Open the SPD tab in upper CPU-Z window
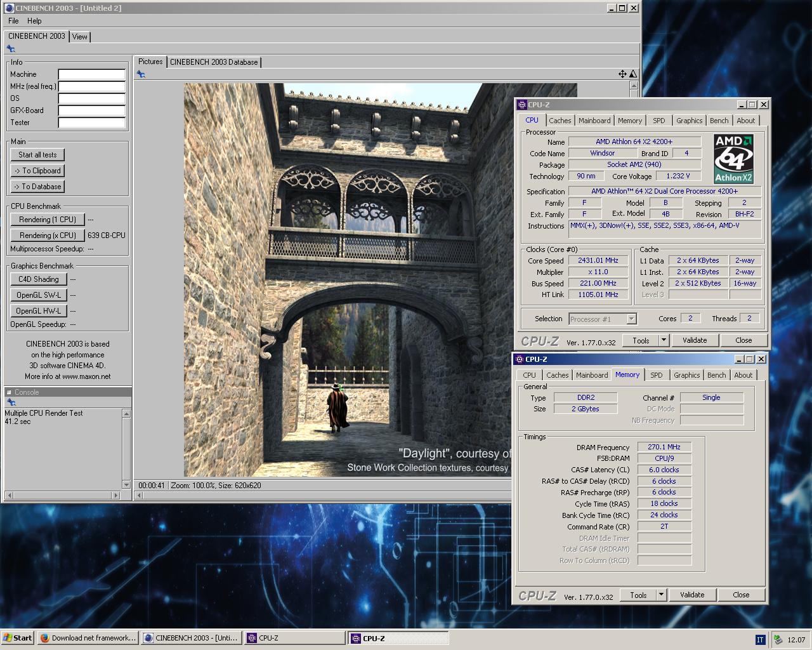Image resolution: width=812 pixels, height=650 pixels. coord(659,121)
